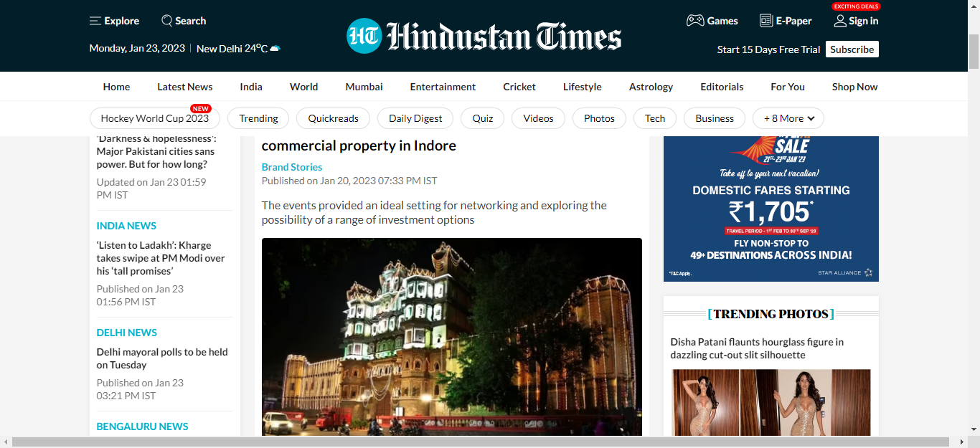Open the E-Paper newspaper icon
Image resolution: width=980 pixels, height=448 pixels.
click(766, 21)
